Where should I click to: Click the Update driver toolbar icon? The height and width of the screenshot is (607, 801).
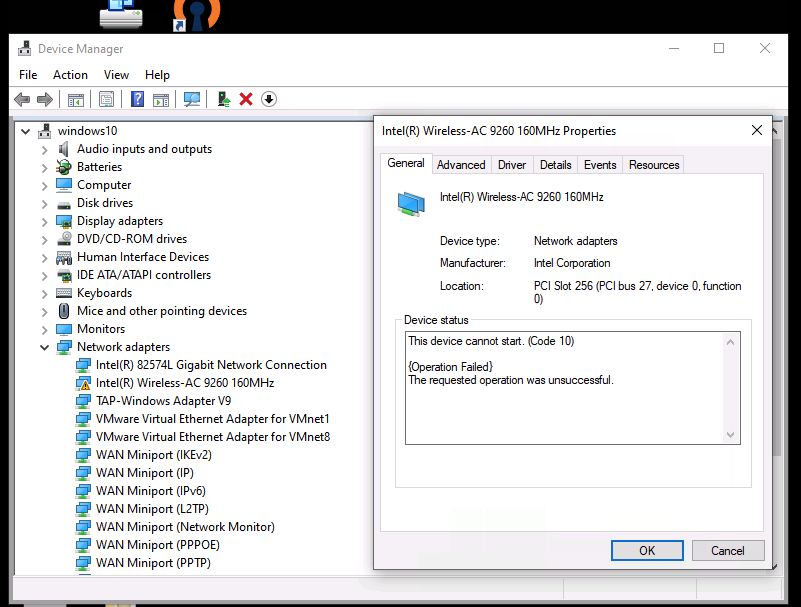pos(224,99)
